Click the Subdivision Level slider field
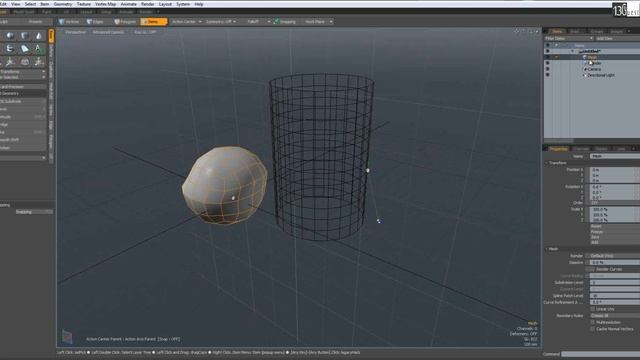640x360 pixels. (x=615, y=282)
